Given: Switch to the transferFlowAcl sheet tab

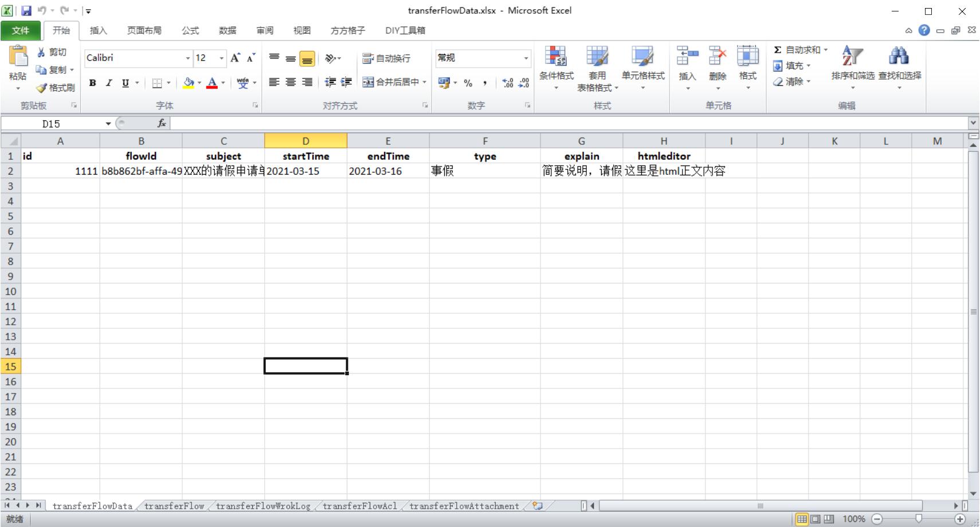Looking at the screenshot, I should (359, 506).
